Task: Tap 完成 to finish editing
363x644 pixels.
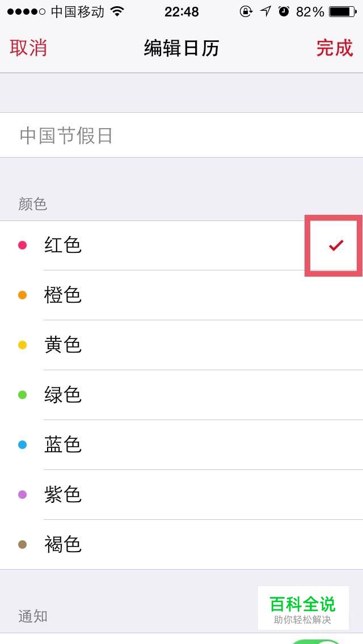Action: [335, 48]
